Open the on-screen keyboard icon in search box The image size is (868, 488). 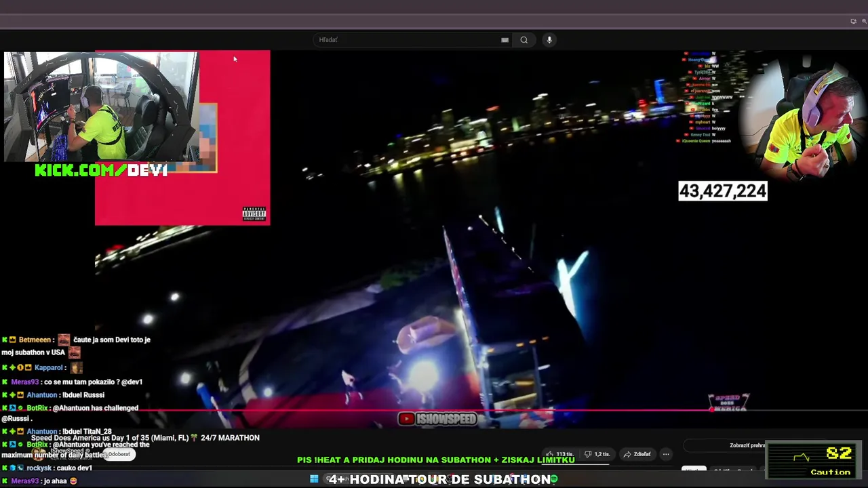505,40
